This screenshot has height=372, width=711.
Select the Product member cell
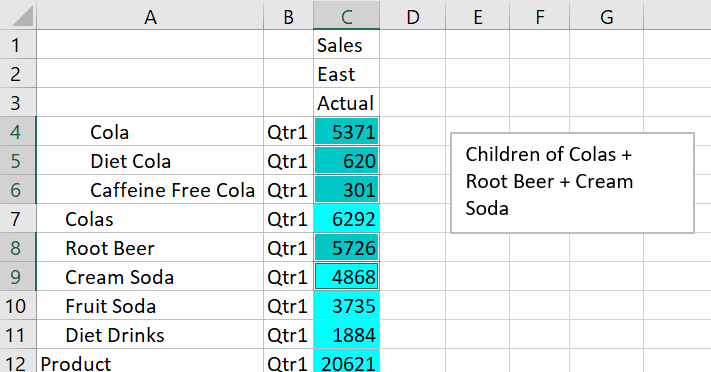tap(150, 361)
